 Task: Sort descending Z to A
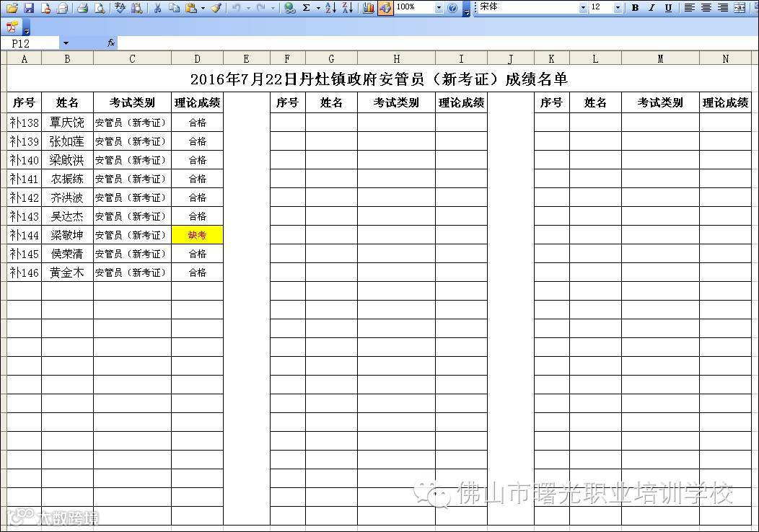point(348,8)
